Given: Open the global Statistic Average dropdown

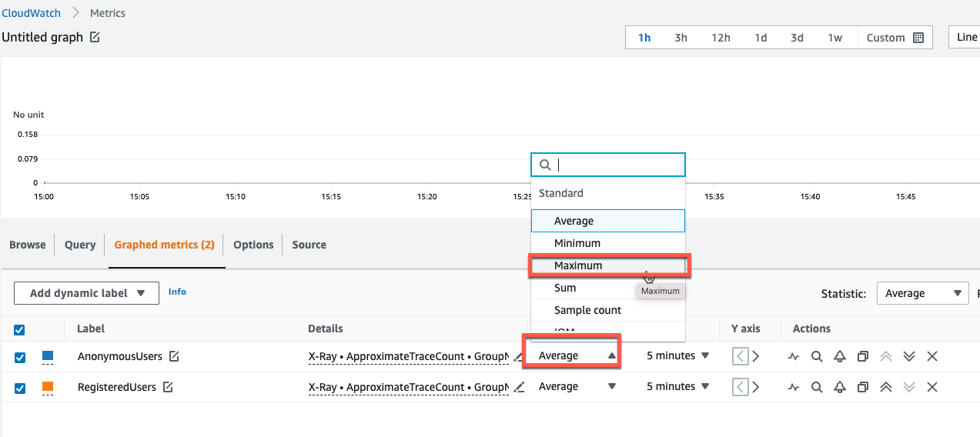Looking at the screenshot, I should [922, 293].
